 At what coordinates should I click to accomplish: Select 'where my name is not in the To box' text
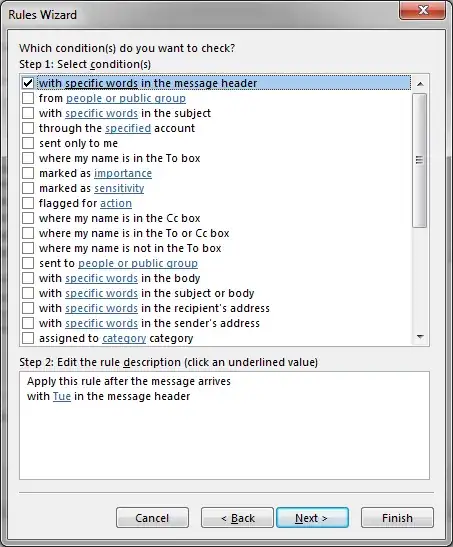(x=130, y=248)
